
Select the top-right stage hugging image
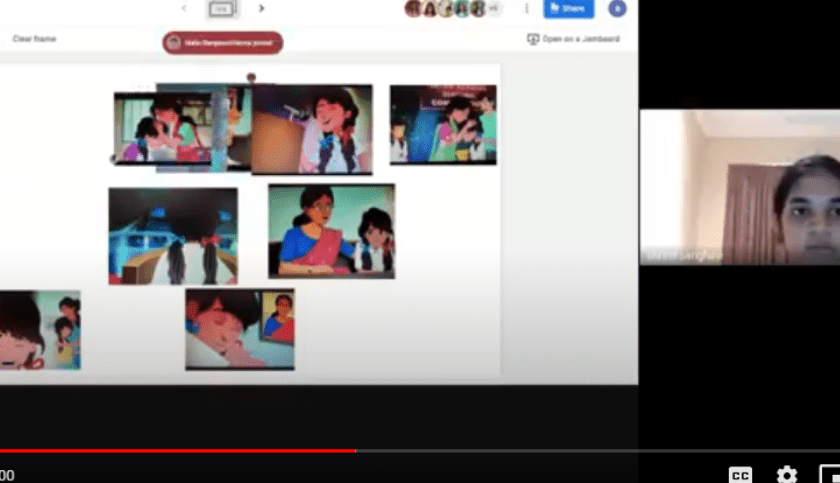[443, 124]
